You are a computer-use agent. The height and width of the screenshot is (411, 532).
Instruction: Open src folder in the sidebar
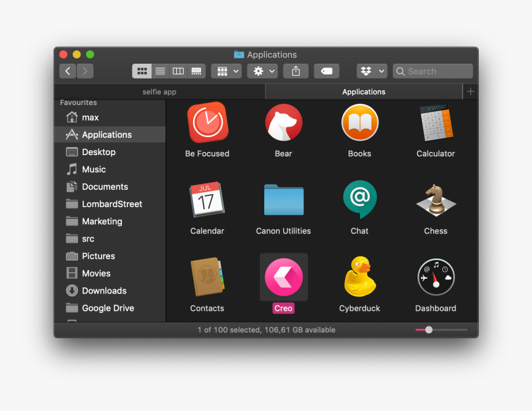pos(110,239)
